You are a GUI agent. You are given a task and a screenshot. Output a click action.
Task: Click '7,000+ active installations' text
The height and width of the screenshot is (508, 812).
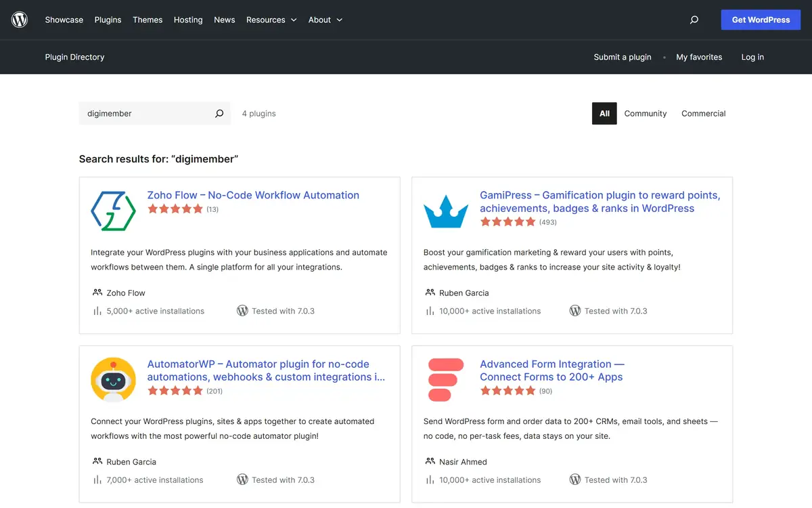(155, 480)
